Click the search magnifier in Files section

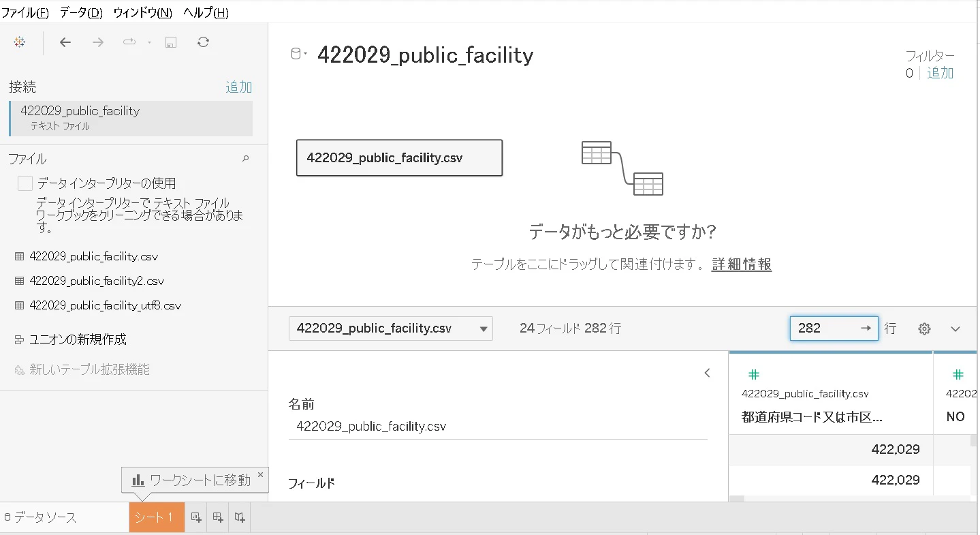tap(246, 159)
